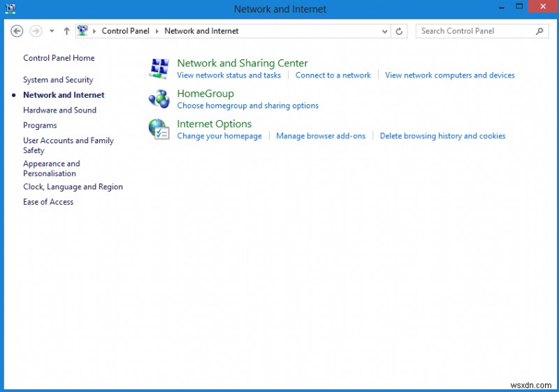Expand the arrow after Control Panel breadcrumb
The height and width of the screenshot is (392, 559).
pos(157,31)
